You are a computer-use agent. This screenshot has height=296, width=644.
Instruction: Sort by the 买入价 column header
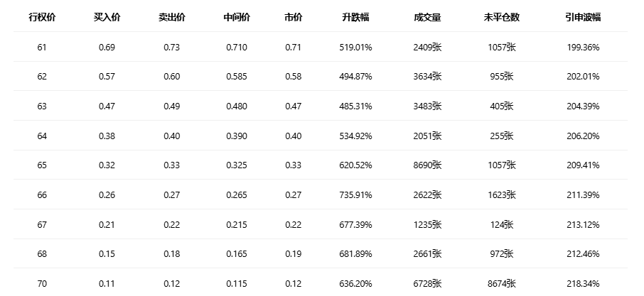coord(107,17)
